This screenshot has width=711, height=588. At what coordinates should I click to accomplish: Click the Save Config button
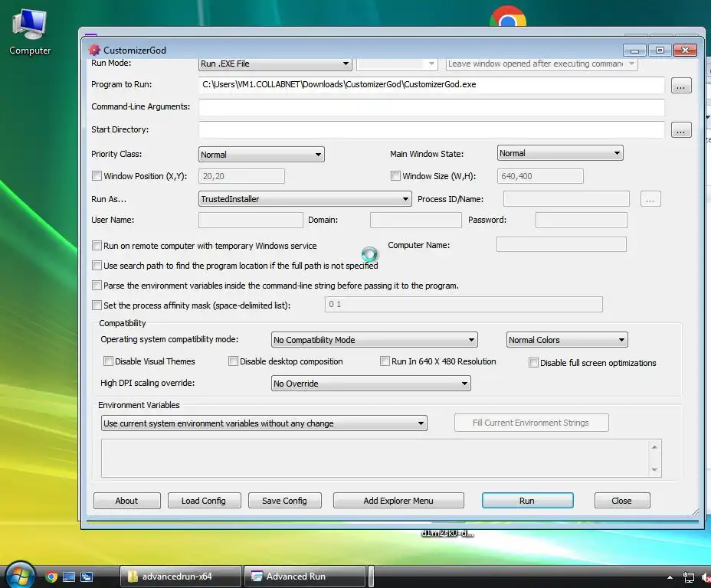tap(284, 501)
